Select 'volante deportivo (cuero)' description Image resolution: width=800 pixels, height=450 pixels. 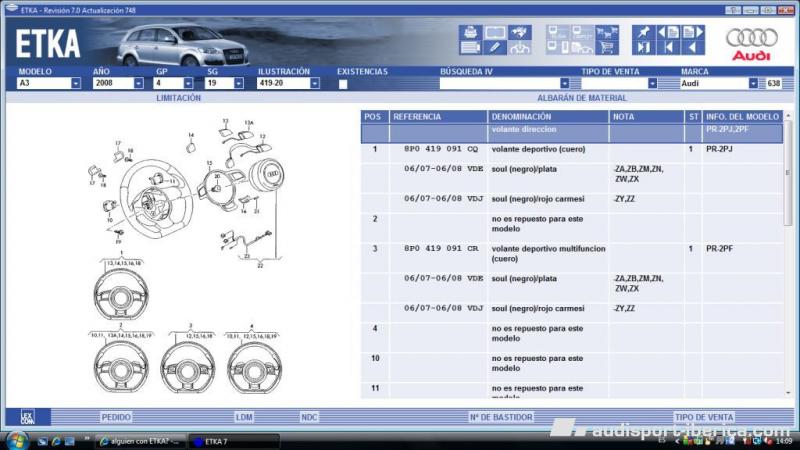click(538, 149)
